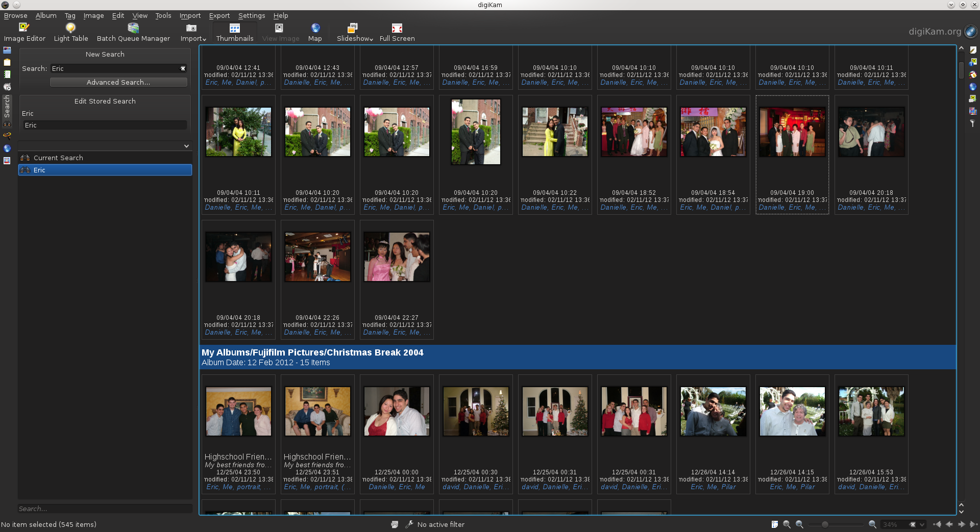Viewport: 980px width, 532px height.
Task: Open the Browse menu
Action: tap(15, 15)
